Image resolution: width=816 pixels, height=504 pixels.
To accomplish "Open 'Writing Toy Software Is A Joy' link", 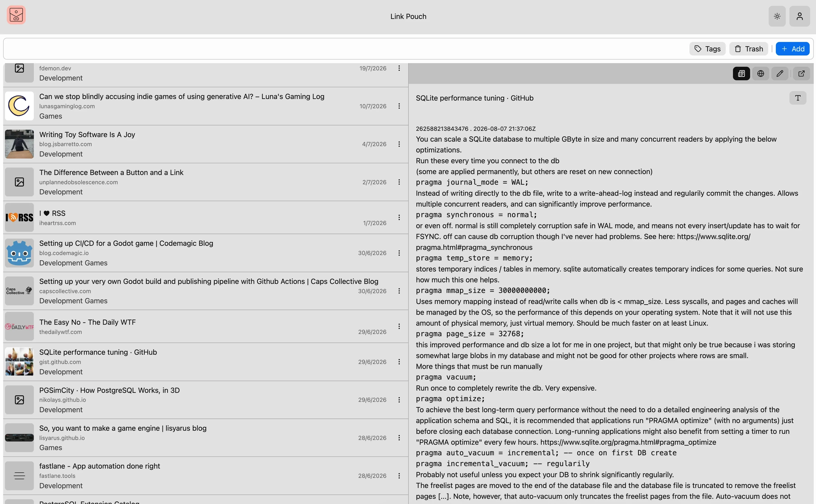I will tap(87, 135).
